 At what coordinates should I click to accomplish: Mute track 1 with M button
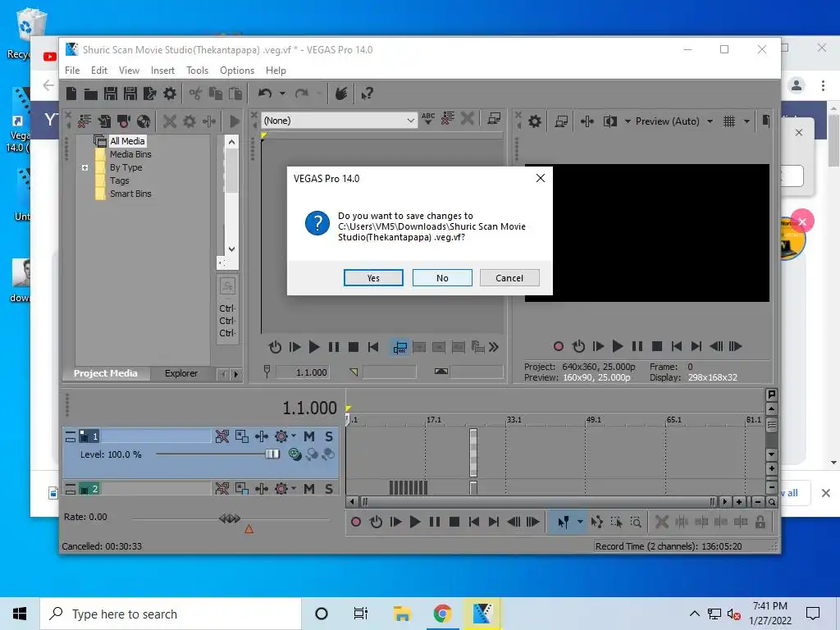point(309,436)
